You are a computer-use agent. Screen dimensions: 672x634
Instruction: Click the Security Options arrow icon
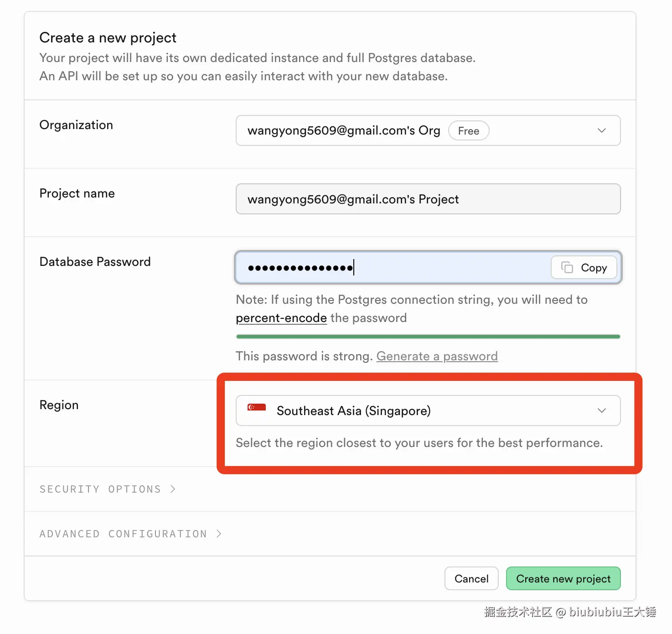point(173,489)
